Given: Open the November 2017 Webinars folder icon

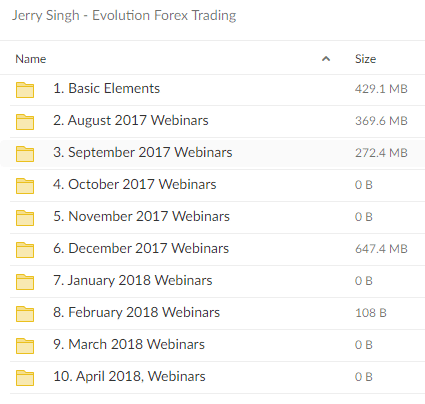Looking at the screenshot, I should click(x=25, y=218).
